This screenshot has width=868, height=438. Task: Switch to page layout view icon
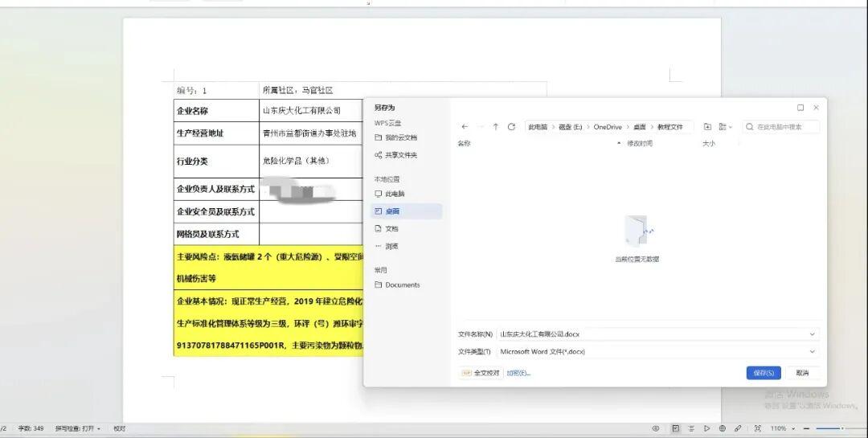(675, 428)
